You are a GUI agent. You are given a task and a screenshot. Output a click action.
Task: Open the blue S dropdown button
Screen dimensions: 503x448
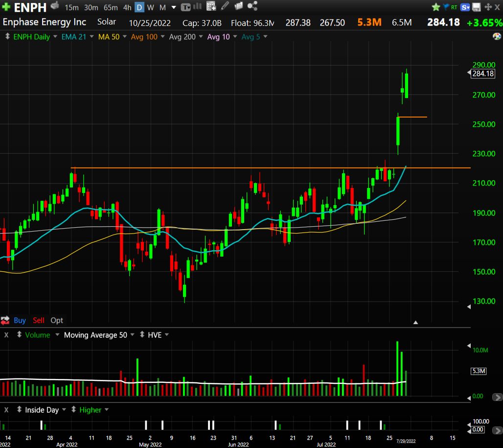tap(465, 7)
